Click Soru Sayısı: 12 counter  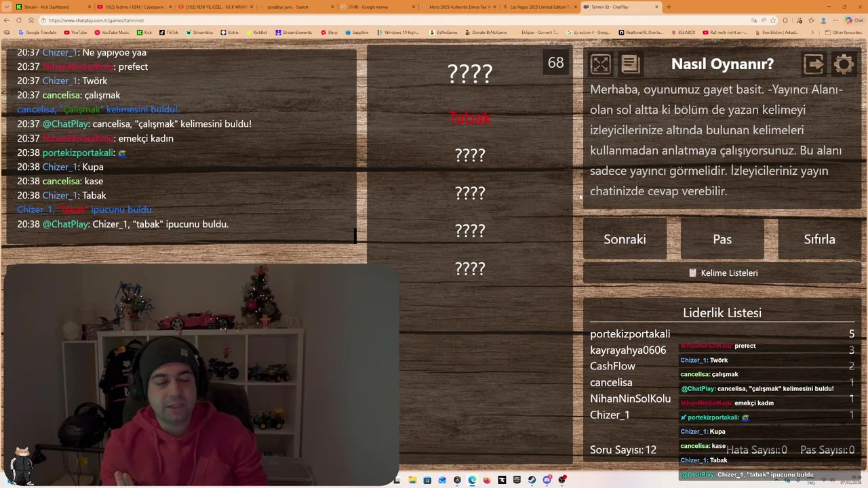(623, 449)
